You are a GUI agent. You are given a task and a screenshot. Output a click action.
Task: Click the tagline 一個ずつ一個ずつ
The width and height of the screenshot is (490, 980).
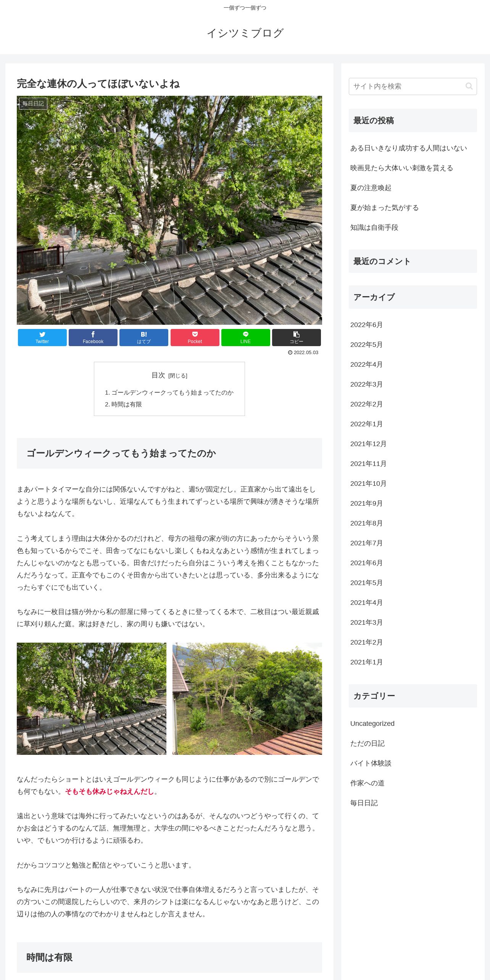(x=245, y=8)
